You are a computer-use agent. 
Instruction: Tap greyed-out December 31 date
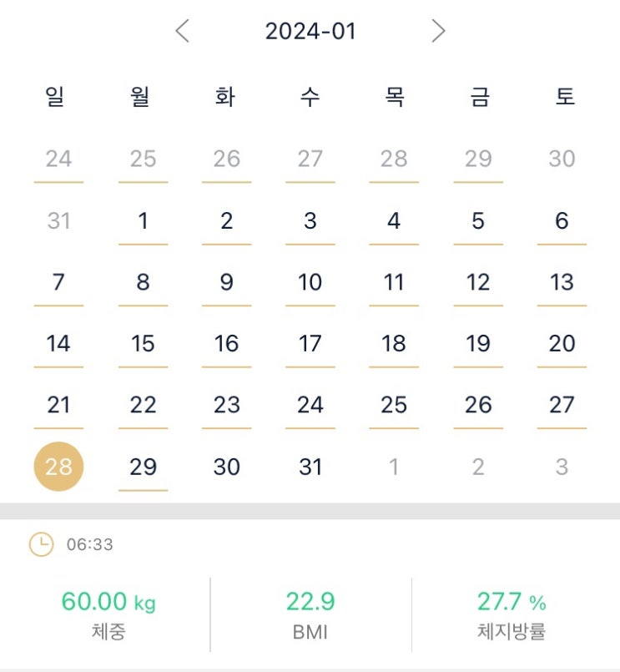click(58, 220)
